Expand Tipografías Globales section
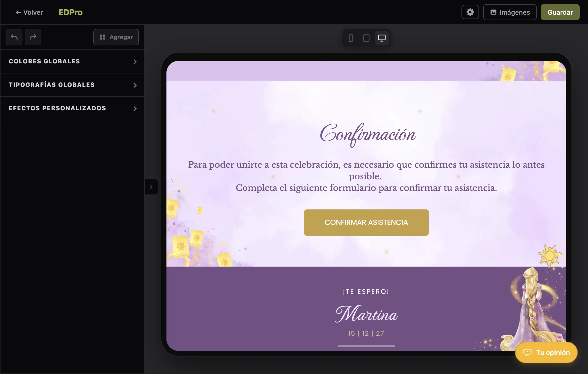The height and width of the screenshot is (374, 588). (x=72, y=85)
